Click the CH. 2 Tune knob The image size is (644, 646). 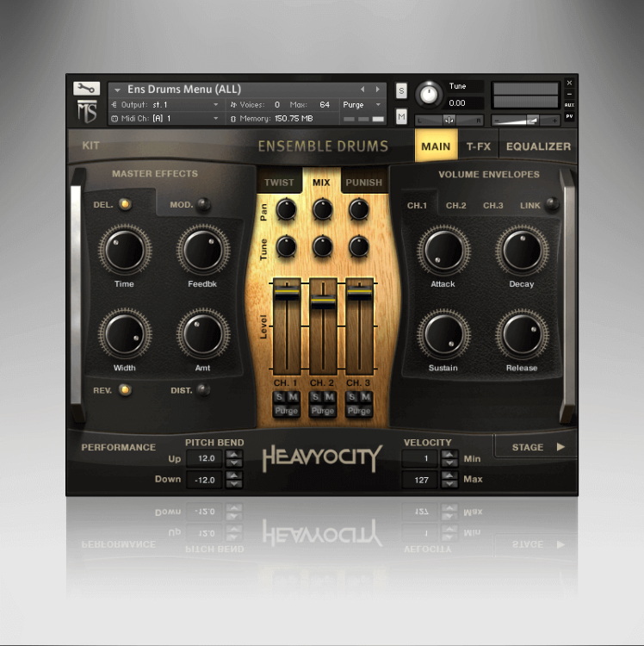[322, 247]
